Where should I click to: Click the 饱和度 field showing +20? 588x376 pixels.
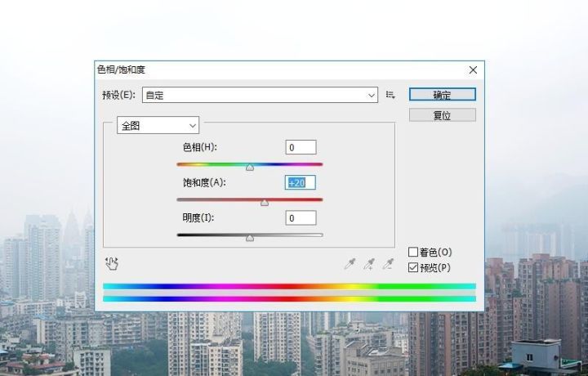pyautogui.click(x=301, y=182)
